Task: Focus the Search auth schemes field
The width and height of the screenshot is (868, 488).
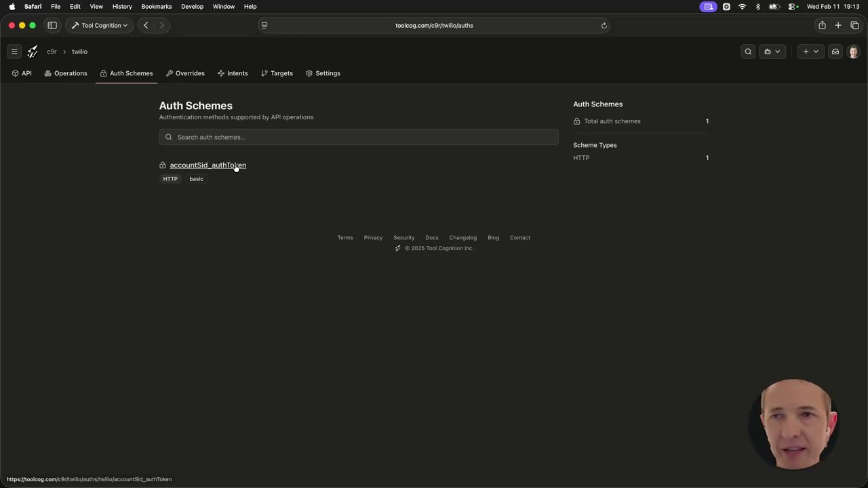Action: 359,137
